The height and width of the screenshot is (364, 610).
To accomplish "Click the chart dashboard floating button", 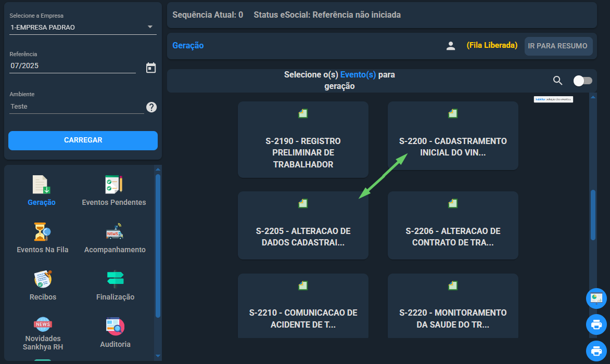I will [596, 298].
